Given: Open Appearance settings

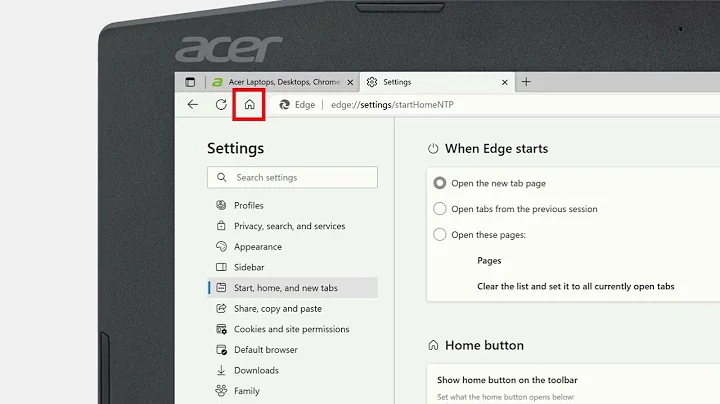Looking at the screenshot, I should (x=292, y=247).
